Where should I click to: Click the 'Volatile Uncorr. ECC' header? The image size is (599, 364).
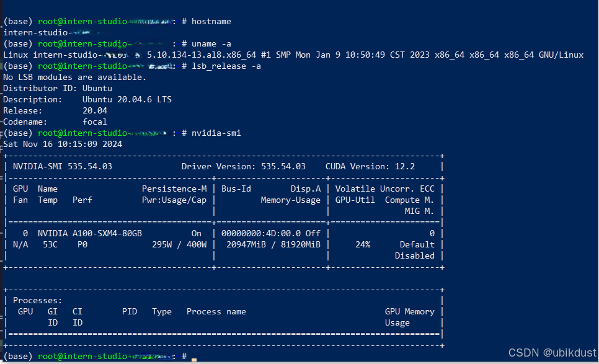[384, 189]
